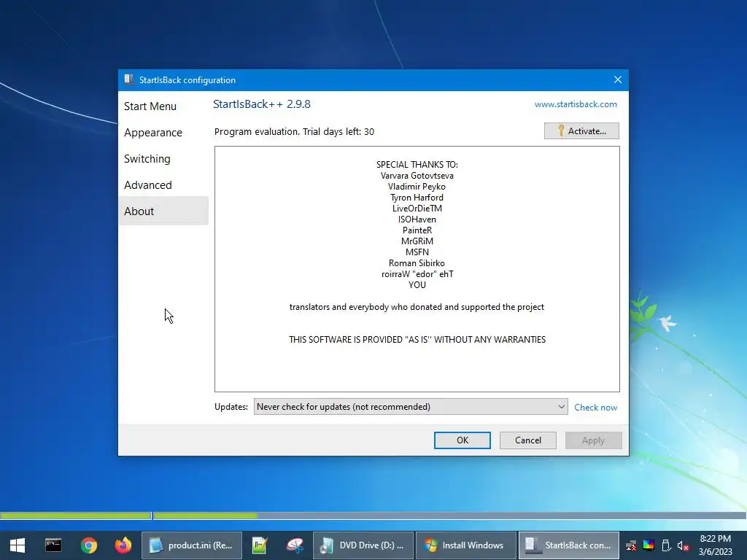Screen dimensions: 747x560
Task: Click the StartIsBack++ 2.9.8 heading
Action: pos(262,104)
